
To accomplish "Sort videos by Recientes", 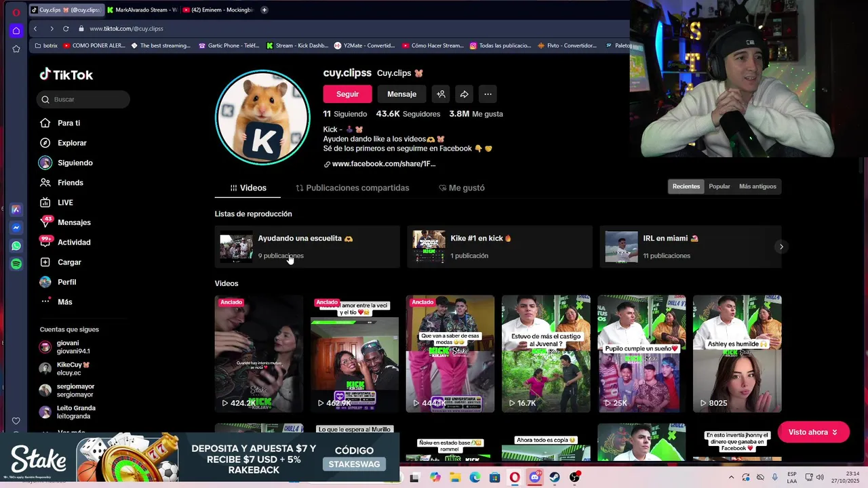I will tap(686, 186).
